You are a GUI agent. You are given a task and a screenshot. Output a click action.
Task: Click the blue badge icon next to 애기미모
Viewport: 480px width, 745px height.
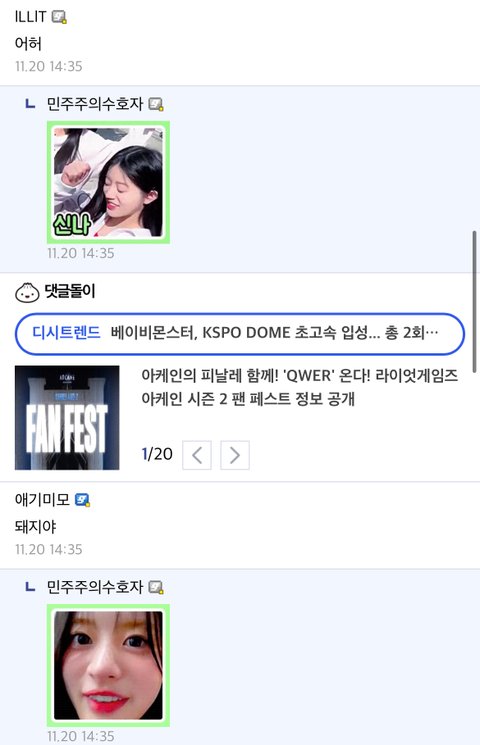83,500
